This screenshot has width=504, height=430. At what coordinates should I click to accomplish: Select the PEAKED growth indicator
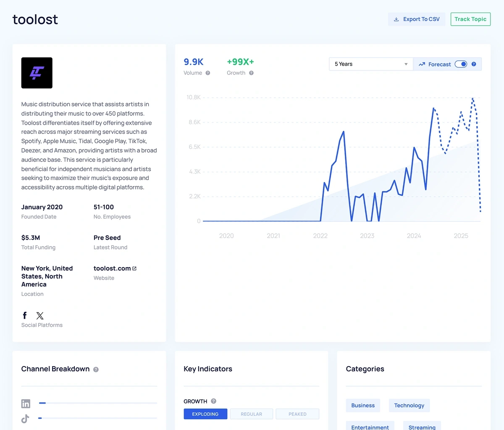[x=297, y=414]
